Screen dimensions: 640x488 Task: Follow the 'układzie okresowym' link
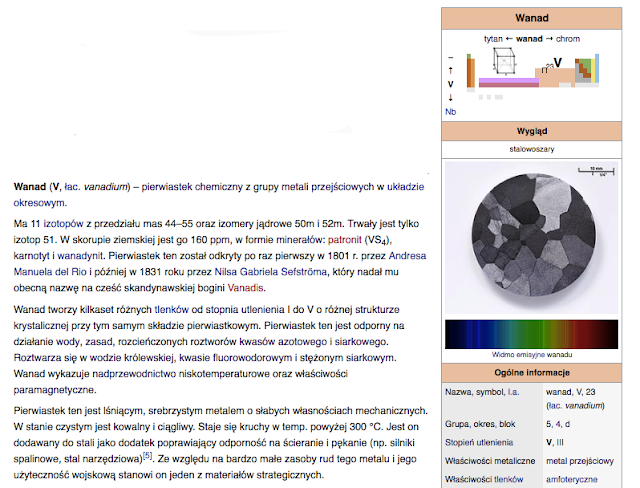[x=405, y=187]
